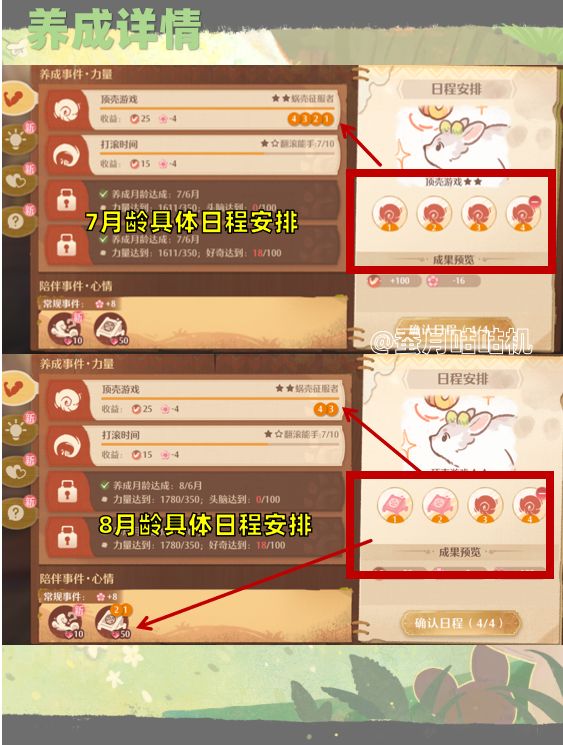Open the question mark tab in bottom panel

(x=18, y=512)
